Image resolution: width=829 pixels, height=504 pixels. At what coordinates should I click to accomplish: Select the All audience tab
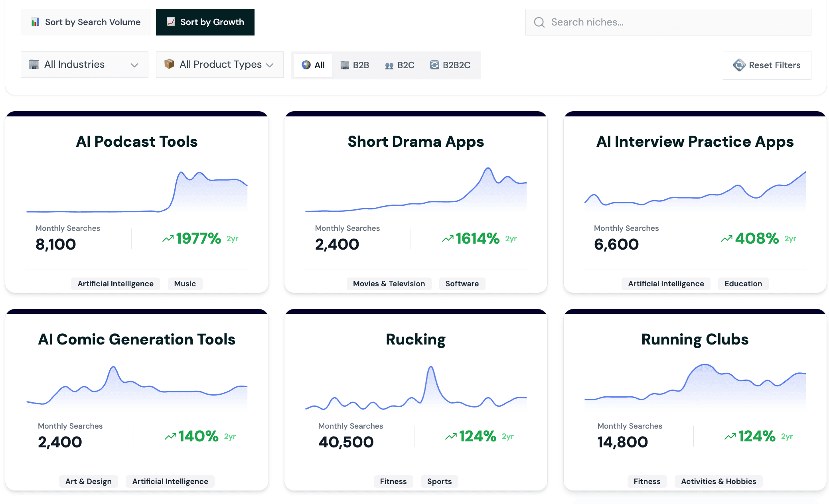(313, 65)
